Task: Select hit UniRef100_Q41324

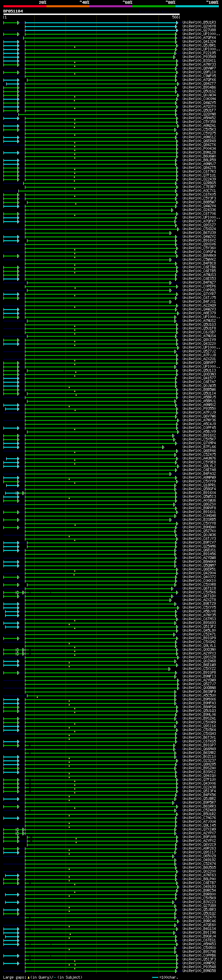Action: 199,41
